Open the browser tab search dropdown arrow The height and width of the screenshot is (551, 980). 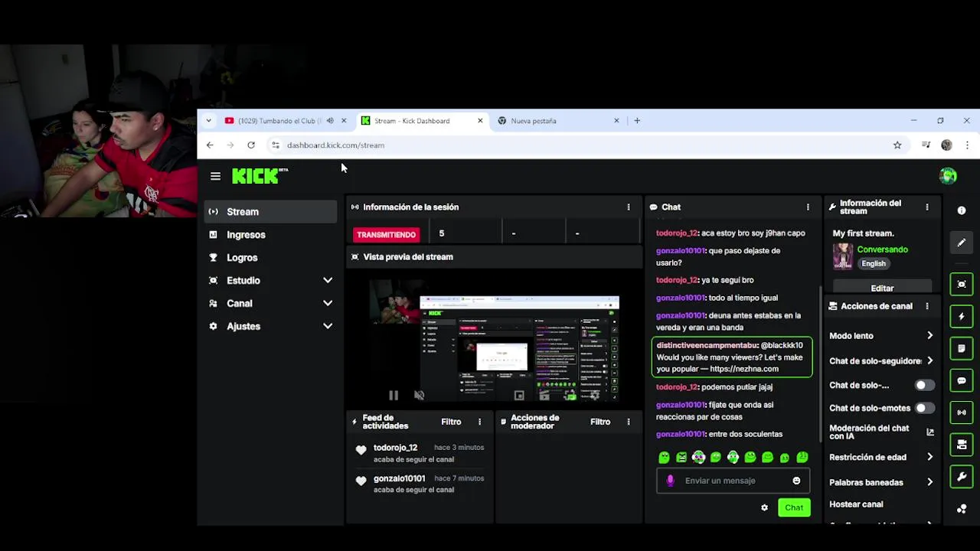click(208, 120)
